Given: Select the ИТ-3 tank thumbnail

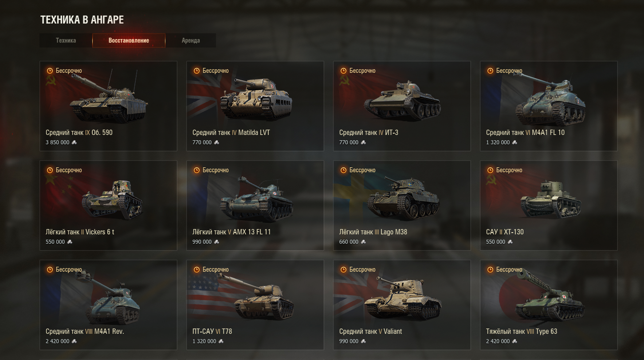Looking at the screenshot, I should (402, 100).
